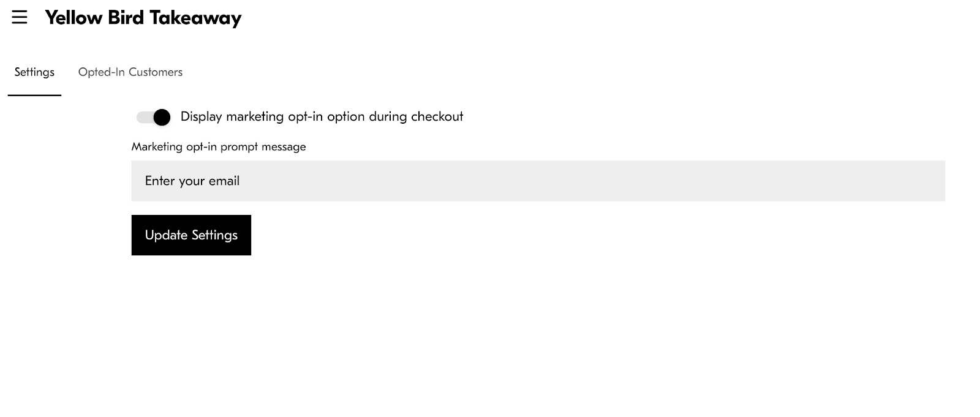980x417 pixels.
Task: Toggle the marketing opt-in display switch
Action: pyautogui.click(x=154, y=117)
